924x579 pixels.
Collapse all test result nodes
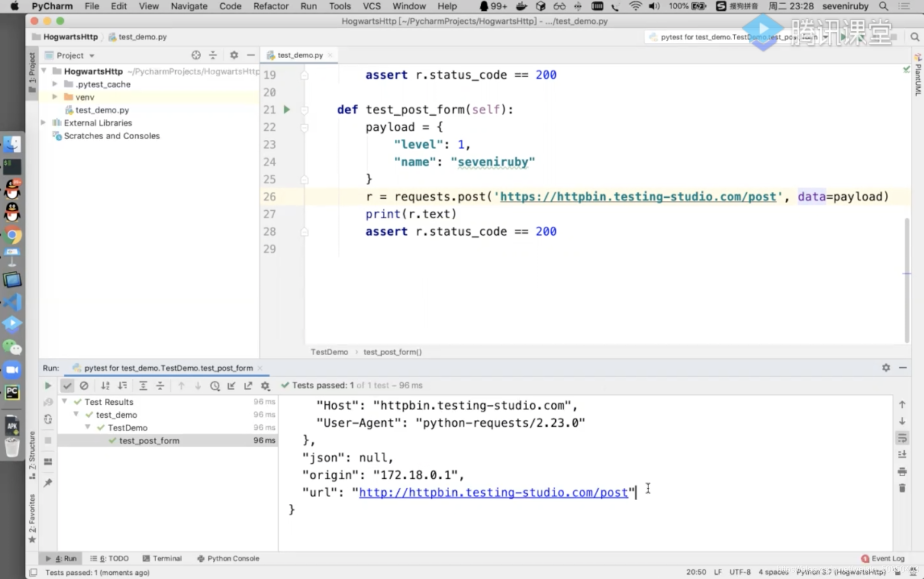(x=160, y=385)
